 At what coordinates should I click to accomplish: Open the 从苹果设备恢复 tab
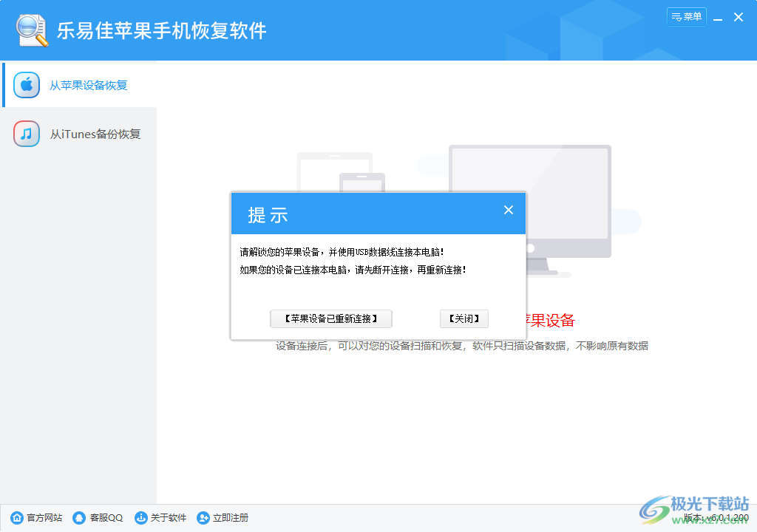pyautogui.click(x=80, y=85)
